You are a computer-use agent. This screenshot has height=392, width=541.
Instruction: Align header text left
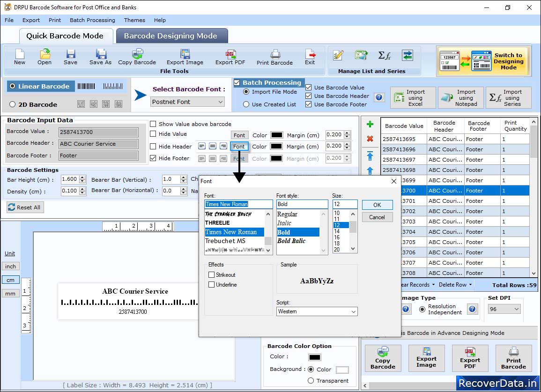pyautogui.click(x=202, y=146)
